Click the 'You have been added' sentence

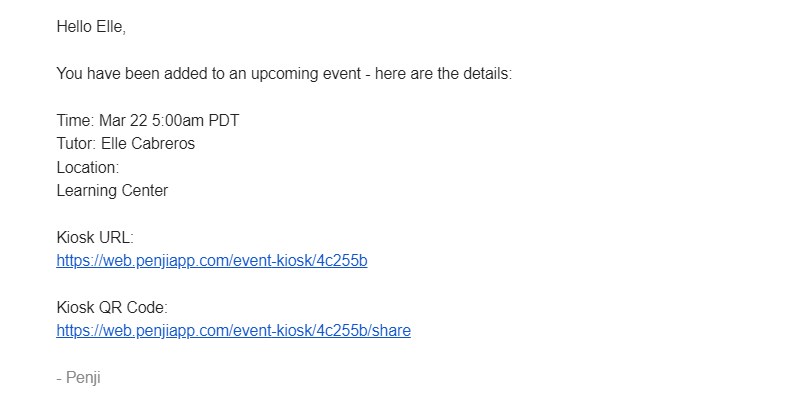pyautogui.click(x=284, y=73)
